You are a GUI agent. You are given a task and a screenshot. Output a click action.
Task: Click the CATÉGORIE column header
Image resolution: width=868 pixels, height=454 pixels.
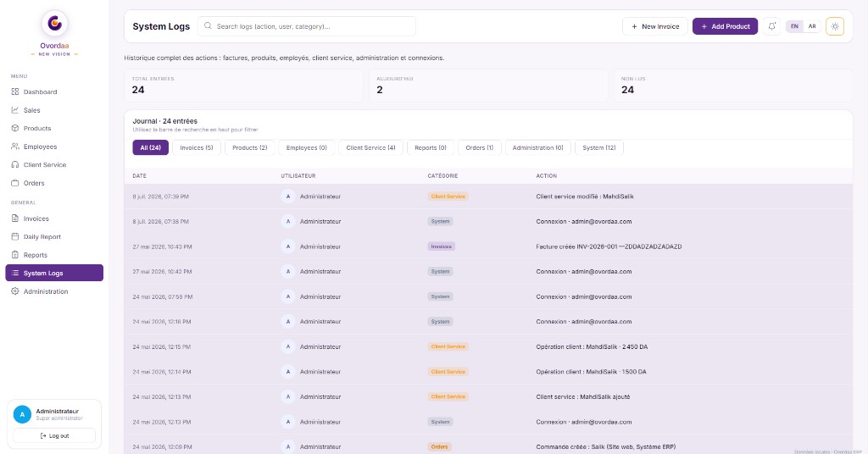442,176
